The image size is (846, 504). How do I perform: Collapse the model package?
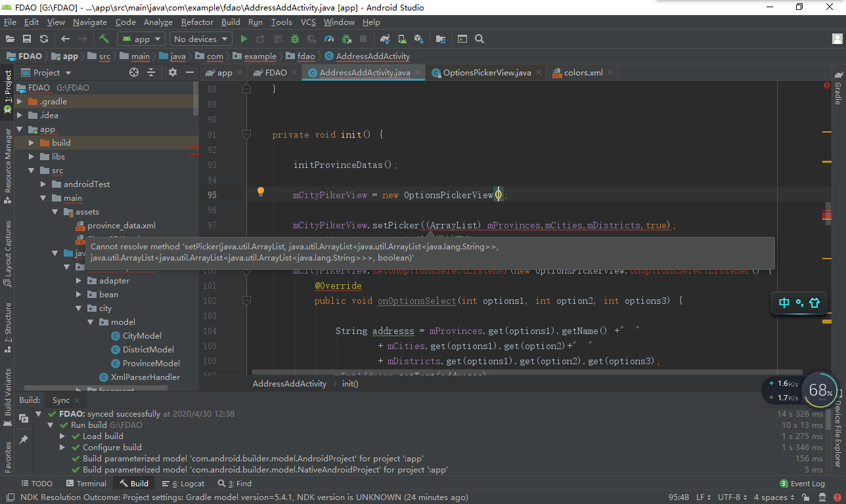(91, 322)
